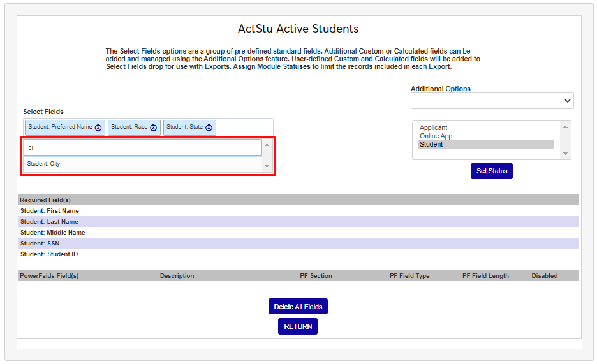
Task: Click the PF Field Type column header
Action: pos(409,276)
